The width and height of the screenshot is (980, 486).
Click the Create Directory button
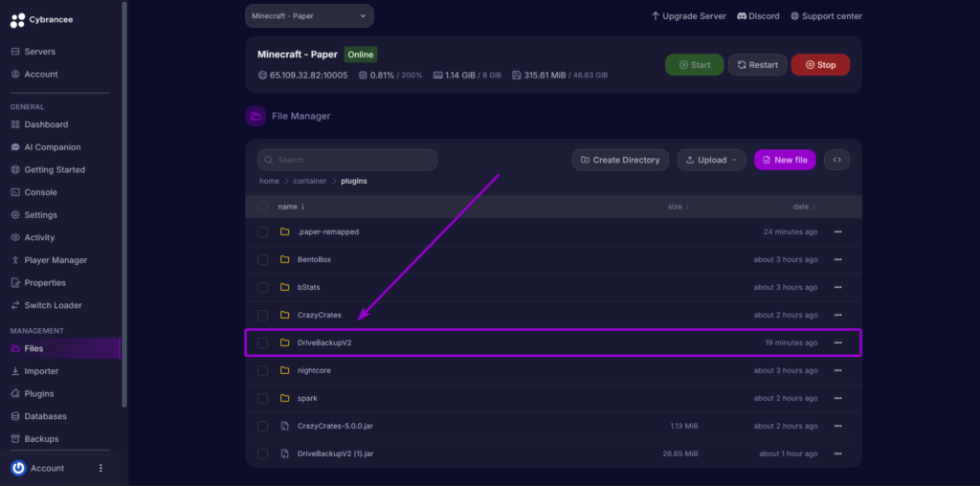tap(620, 160)
